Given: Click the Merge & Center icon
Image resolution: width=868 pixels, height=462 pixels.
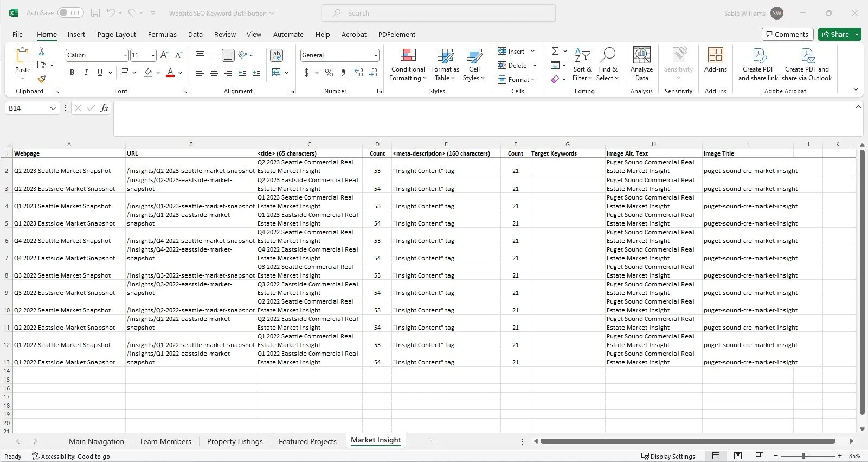Looking at the screenshot, I should (x=277, y=73).
